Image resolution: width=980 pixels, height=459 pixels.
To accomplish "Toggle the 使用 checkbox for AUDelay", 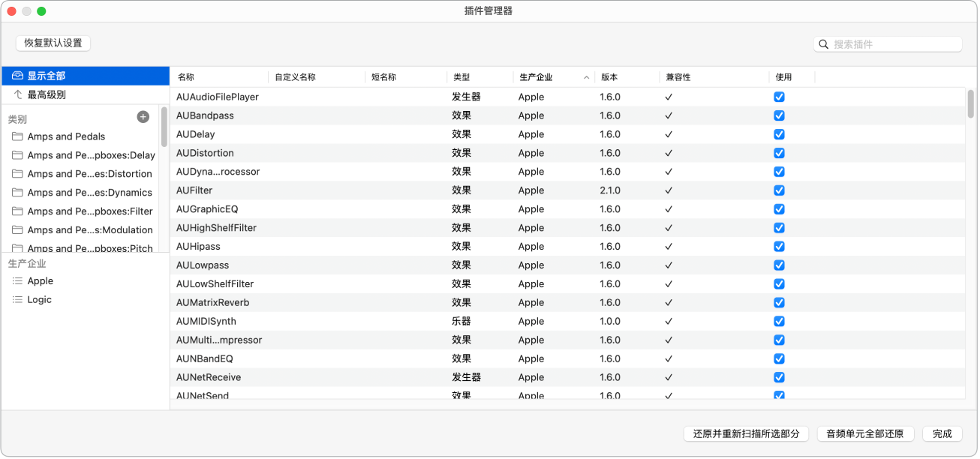I will click(x=779, y=134).
